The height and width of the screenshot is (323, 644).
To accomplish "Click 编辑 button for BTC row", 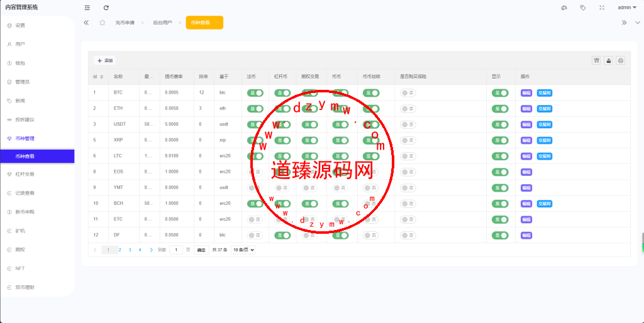I will (x=526, y=93).
